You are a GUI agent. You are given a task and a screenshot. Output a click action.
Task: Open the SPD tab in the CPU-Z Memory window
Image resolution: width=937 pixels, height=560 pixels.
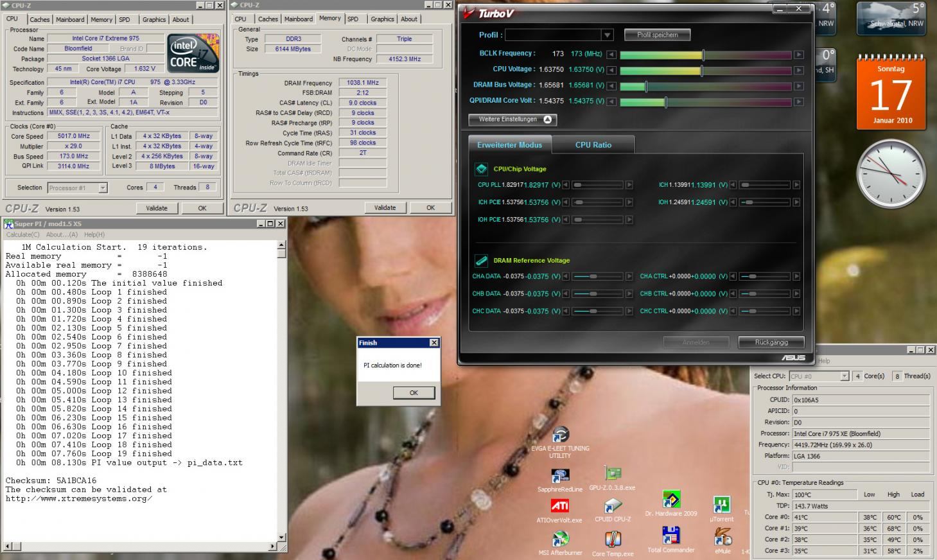[x=353, y=19]
